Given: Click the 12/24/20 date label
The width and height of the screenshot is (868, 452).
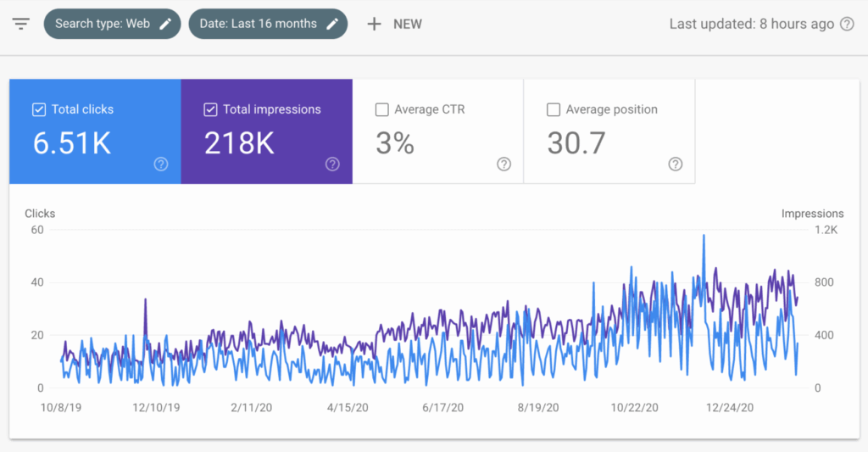Looking at the screenshot, I should tap(730, 408).
